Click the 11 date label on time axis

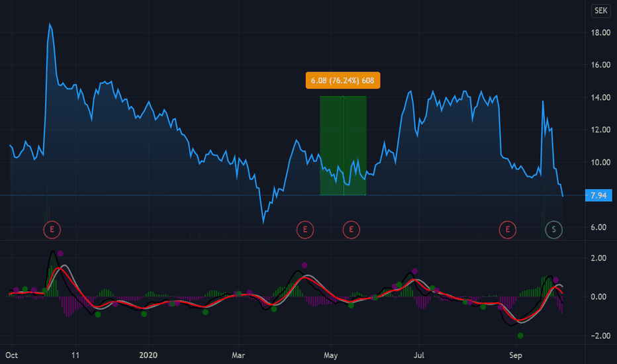tap(75, 355)
